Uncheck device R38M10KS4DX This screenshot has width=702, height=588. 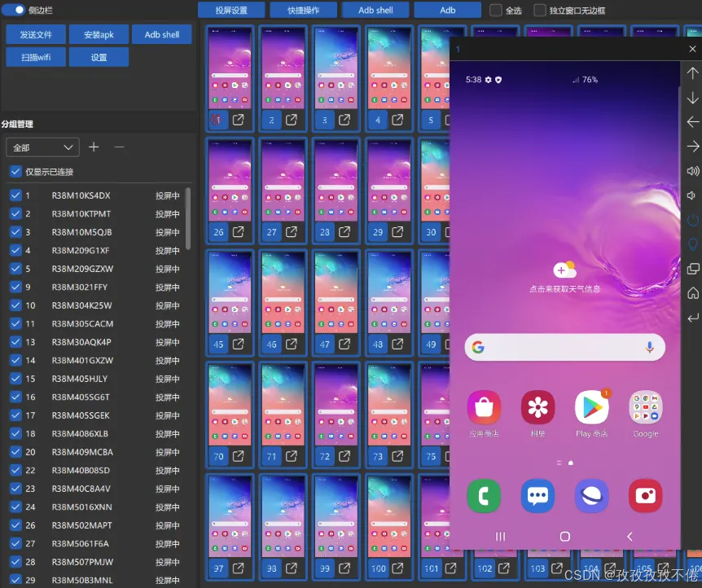click(x=15, y=195)
